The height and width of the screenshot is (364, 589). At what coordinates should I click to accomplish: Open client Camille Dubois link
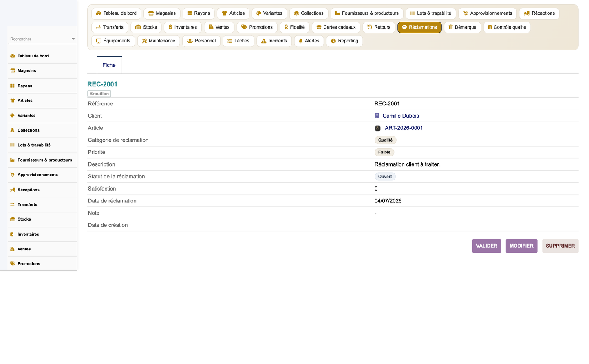[x=401, y=116]
